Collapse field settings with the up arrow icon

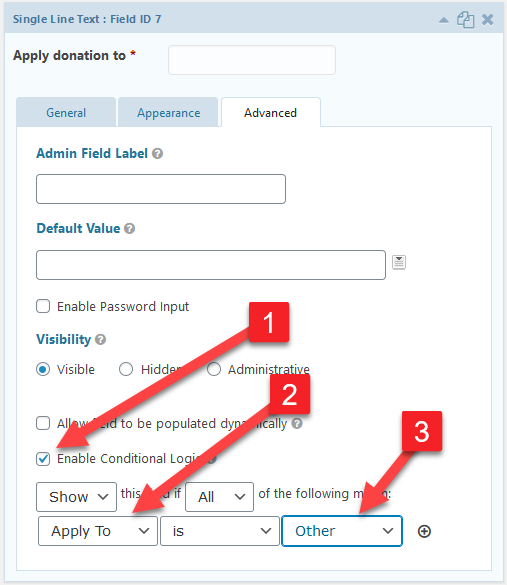click(444, 20)
